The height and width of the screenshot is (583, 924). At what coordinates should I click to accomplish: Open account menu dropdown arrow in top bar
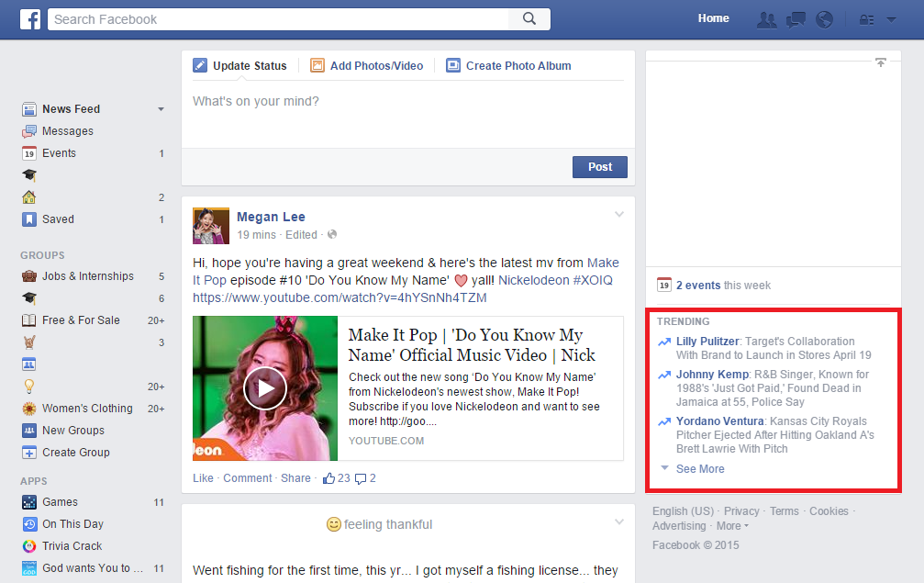point(892,20)
